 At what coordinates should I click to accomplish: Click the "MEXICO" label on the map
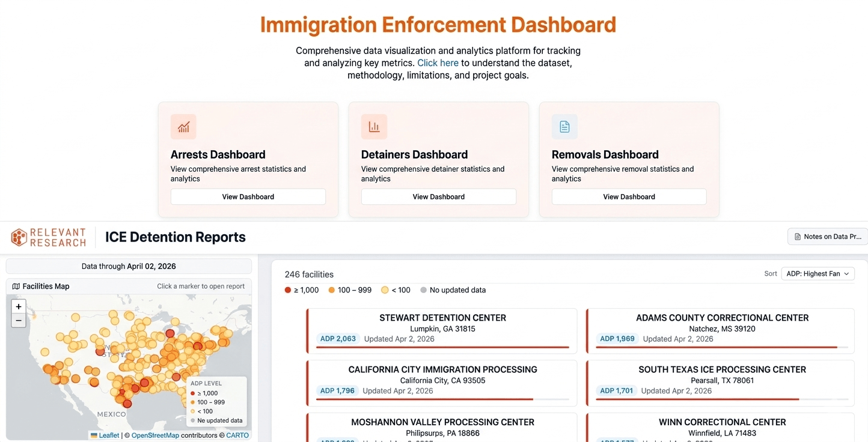[x=112, y=414]
